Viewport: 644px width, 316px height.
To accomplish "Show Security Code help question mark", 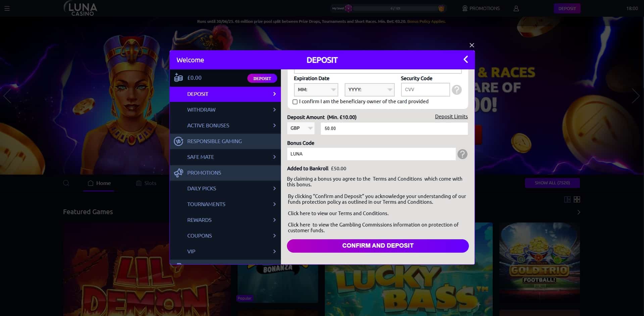I will tap(457, 90).
